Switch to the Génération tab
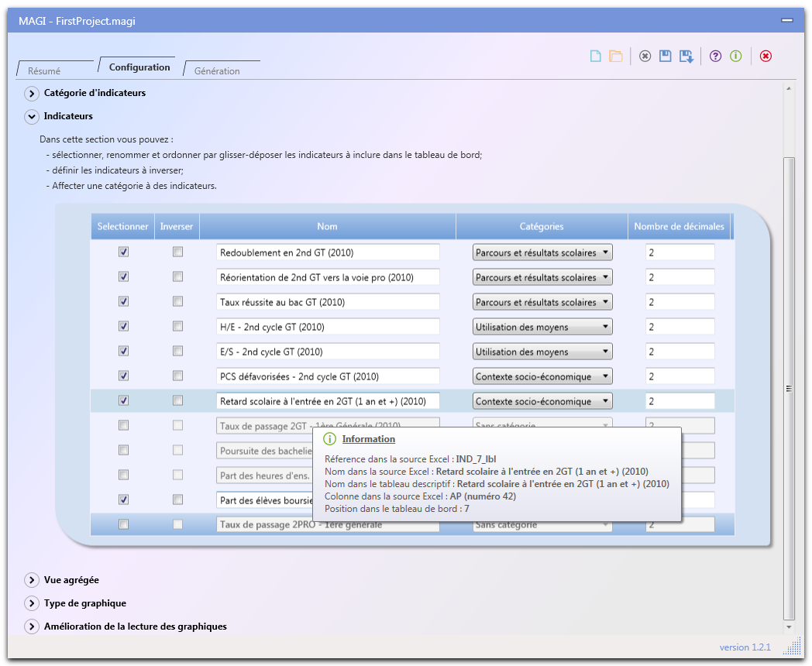The image size is (812, 666). pyautogui.click(x=217, y=70)
